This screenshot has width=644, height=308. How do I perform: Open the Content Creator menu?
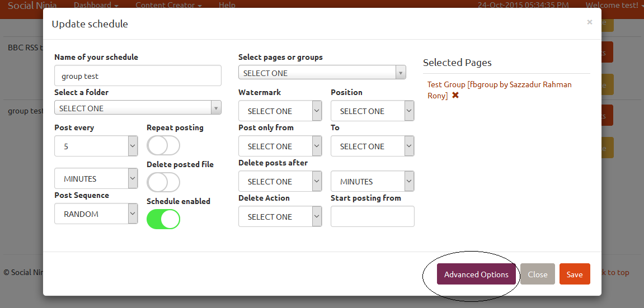[168, 5]
